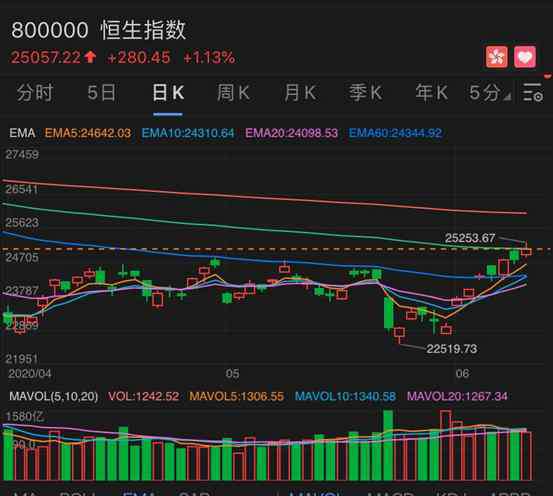Open chart settings icon next to 5分

[x=533, y=93]
